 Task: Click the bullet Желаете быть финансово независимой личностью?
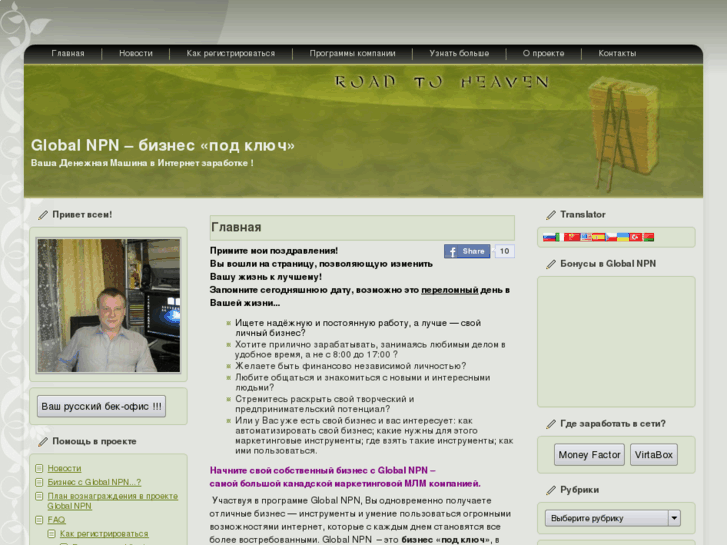[x=351, y=366]
